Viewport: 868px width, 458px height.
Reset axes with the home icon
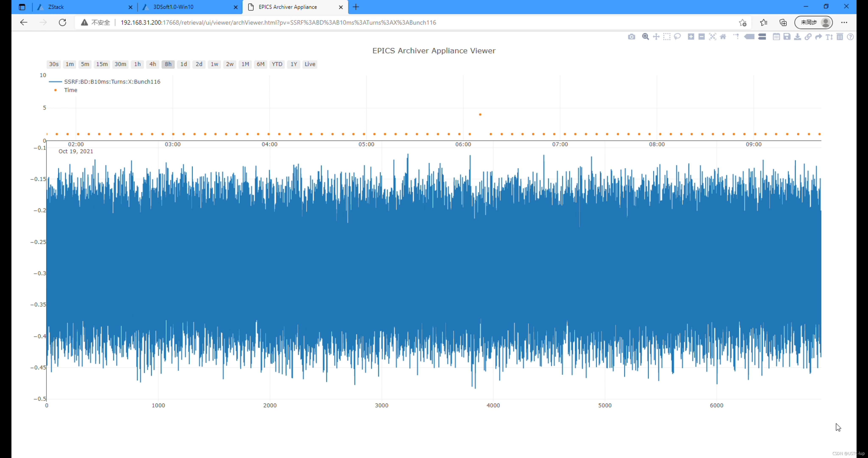tap(723, 37)
